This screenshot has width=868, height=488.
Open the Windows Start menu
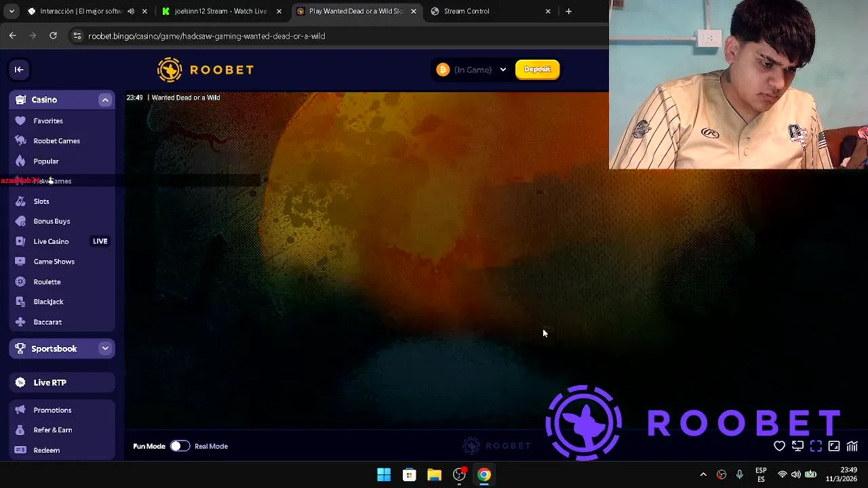(x=384, y=474)
